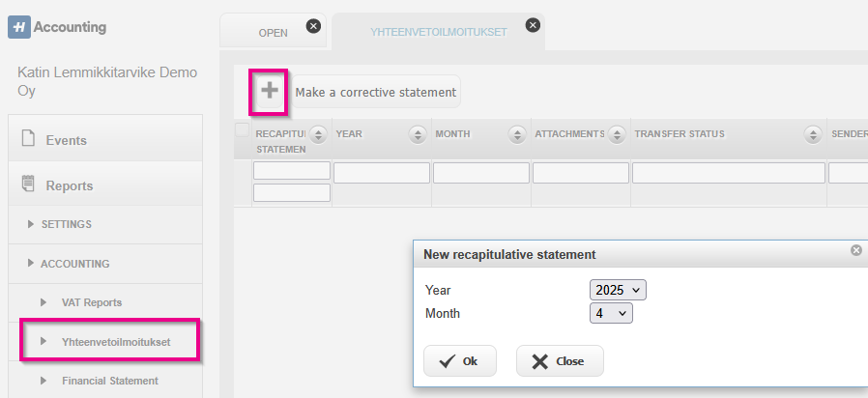Image resolution: width=868 pixels, height=398 pixels.
Task: Close the OPEN tab with X icon
Action: click(x=313, y=26)
